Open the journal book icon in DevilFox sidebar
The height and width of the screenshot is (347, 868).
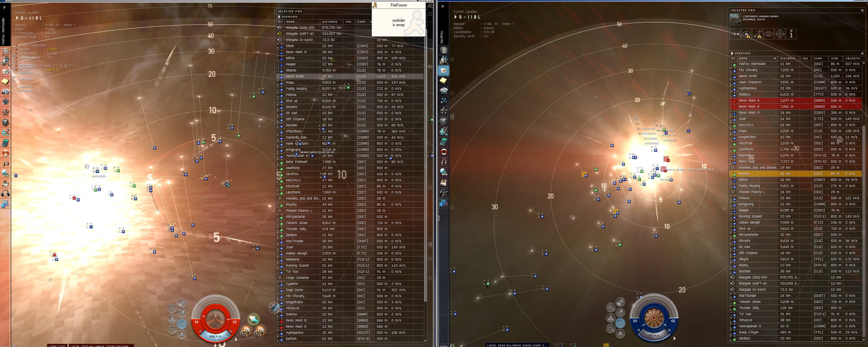pyautogui.click(x=444, y=182)
